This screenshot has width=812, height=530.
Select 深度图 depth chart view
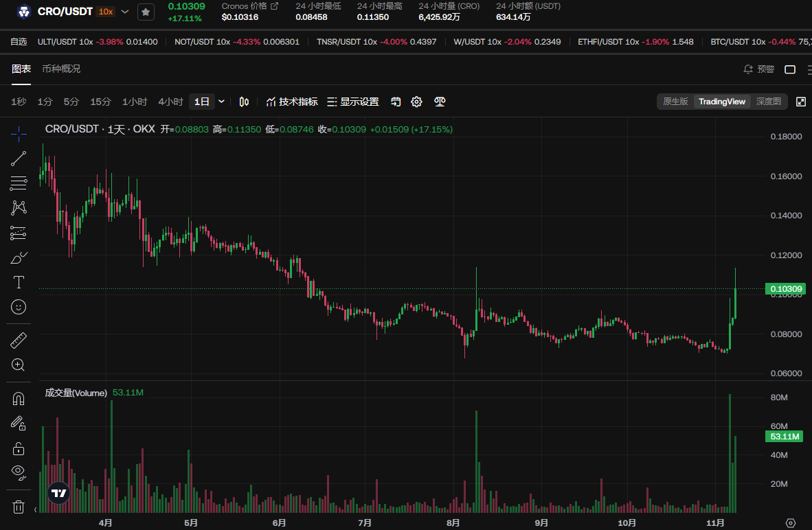[769, 102]
